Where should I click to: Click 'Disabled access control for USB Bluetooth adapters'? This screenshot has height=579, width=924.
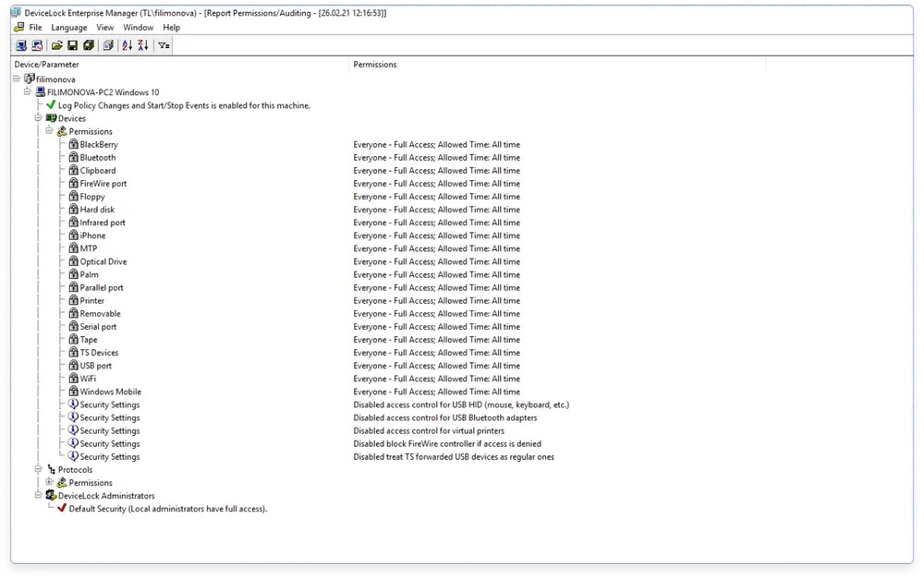coord(445,417)
